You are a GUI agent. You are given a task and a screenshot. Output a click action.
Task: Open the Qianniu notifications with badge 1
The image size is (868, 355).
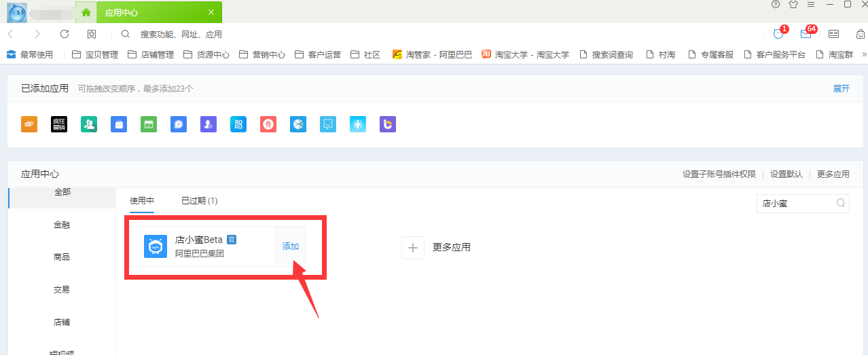[779, 33]
